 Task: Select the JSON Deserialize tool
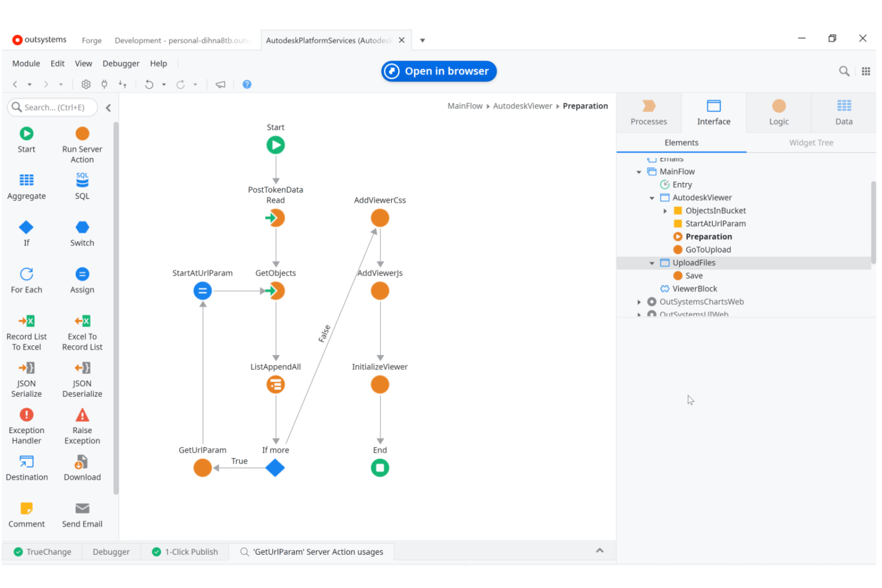click(82, 379)
